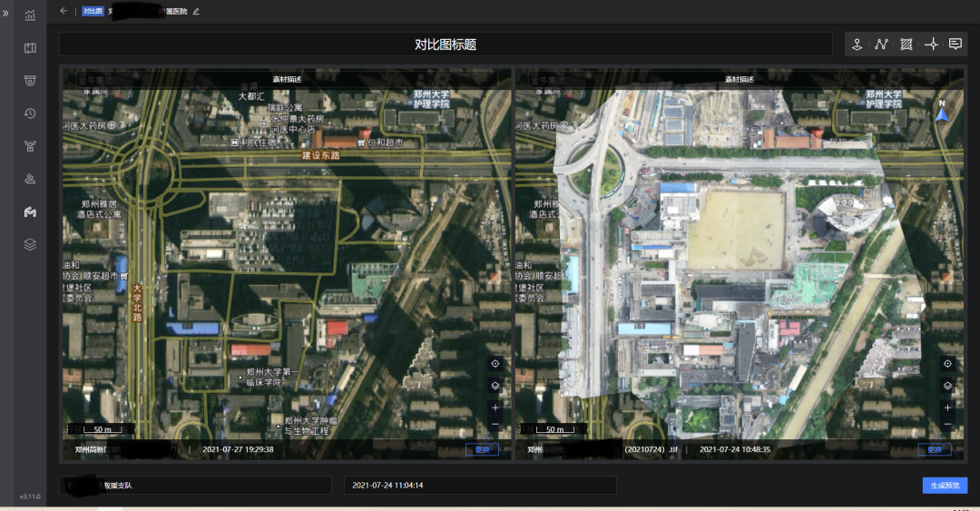Go back with the left arrow

(x=64, y=11)
